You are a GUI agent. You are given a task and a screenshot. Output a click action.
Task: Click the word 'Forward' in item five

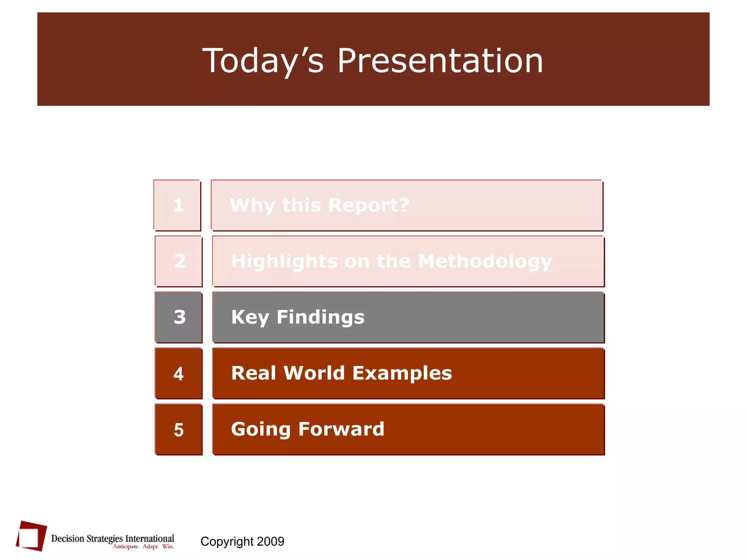[341, 429]
